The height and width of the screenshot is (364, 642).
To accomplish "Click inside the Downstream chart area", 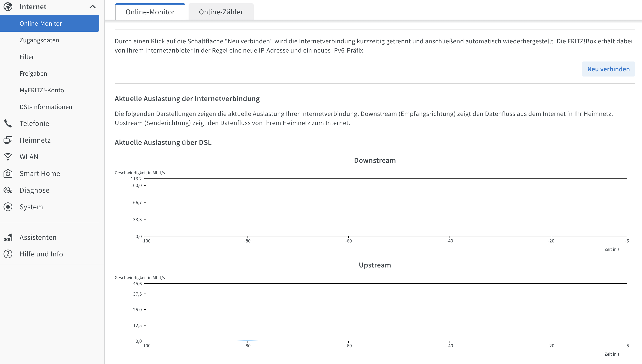I will [386, 207].
